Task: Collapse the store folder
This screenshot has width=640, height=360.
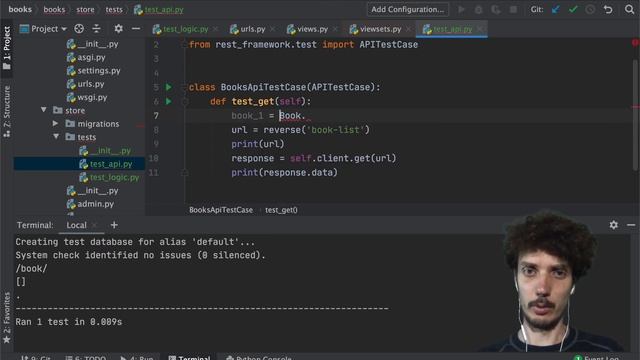Action: [x=44, y=110]
